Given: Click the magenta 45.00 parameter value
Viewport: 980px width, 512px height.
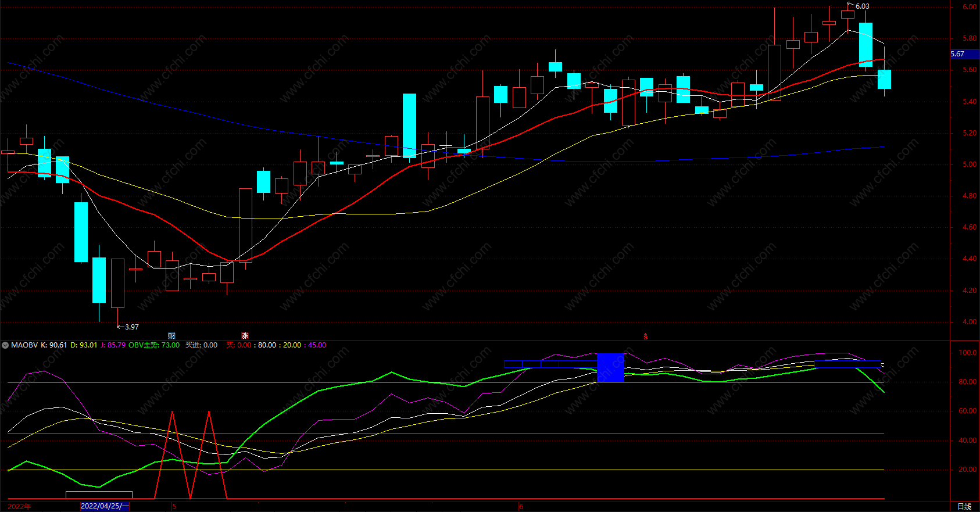Looking at the screenshot, I should 317,345.
